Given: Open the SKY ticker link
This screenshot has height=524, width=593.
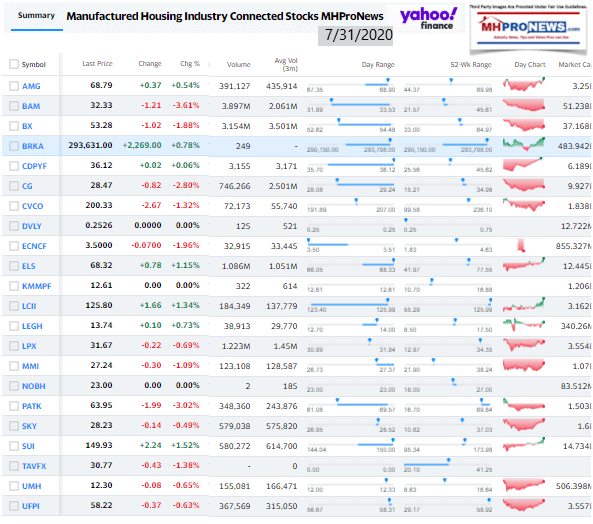Looking at the screenshot, I should (x=29, y=426).
